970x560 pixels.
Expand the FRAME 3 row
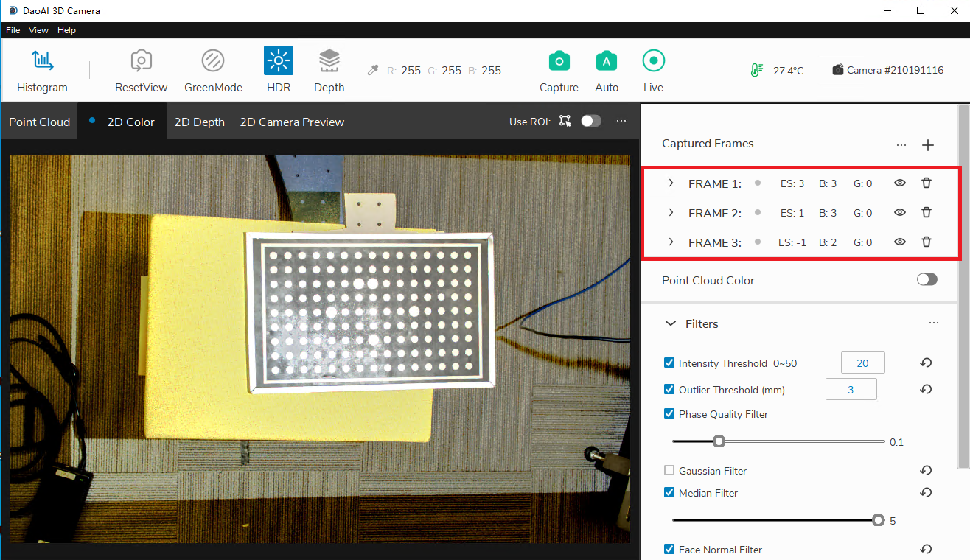tap(671, 242)
